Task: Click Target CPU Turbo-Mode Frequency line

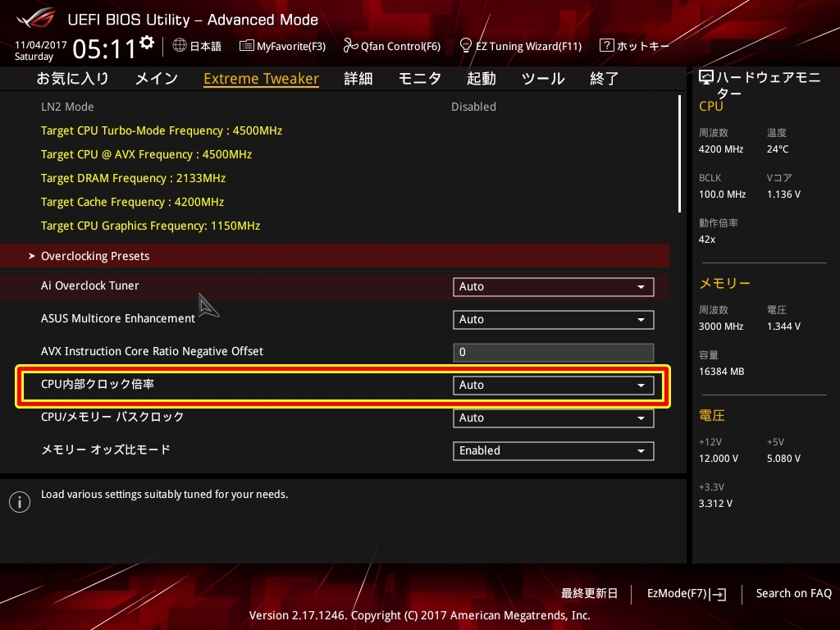Action: [162, 130]
